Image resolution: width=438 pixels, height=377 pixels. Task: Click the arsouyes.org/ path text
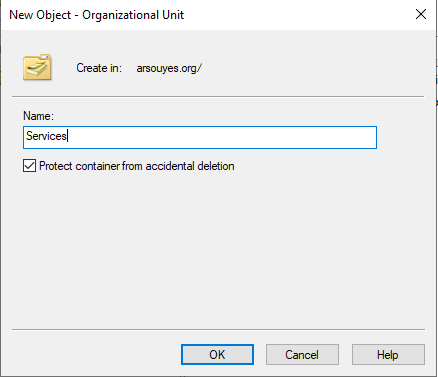pyautogui.click(x=169, y=68)
